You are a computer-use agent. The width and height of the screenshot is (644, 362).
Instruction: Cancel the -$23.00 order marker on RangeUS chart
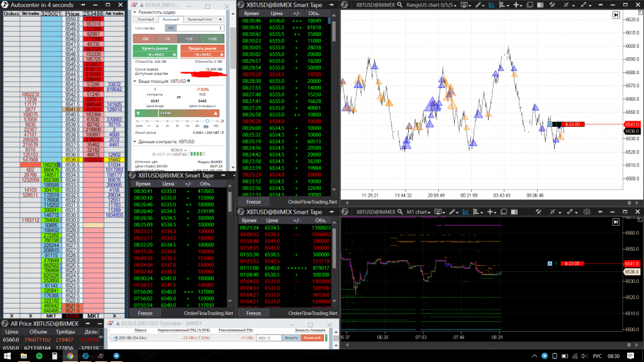550,124
